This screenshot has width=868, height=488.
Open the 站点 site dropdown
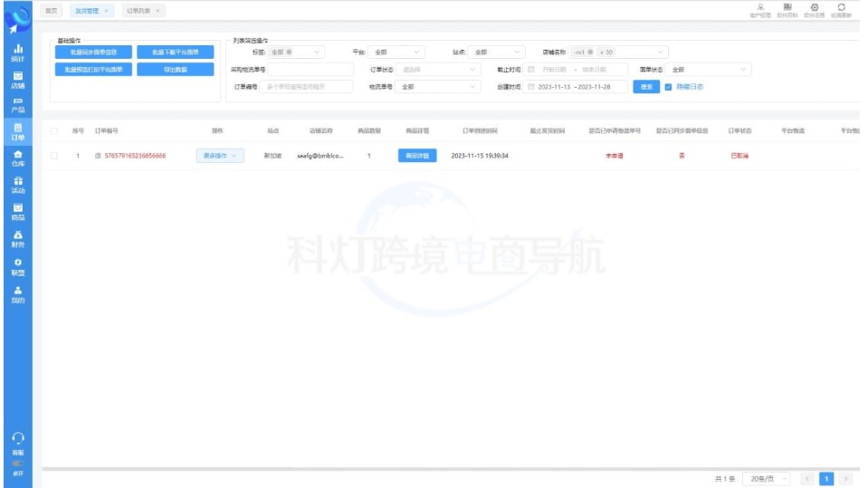point(496,53)
